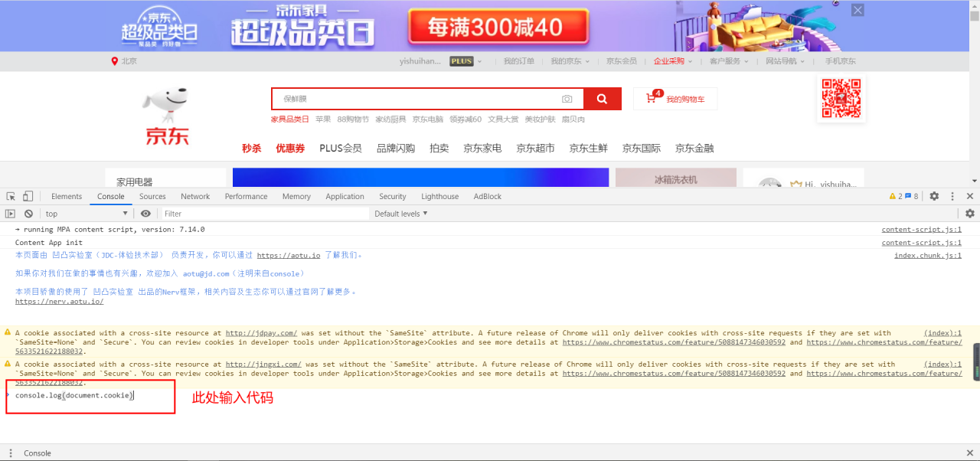This screenshot has height=461, width=980.
Task: Expand the Default levels dropdown
Action: 401,214
